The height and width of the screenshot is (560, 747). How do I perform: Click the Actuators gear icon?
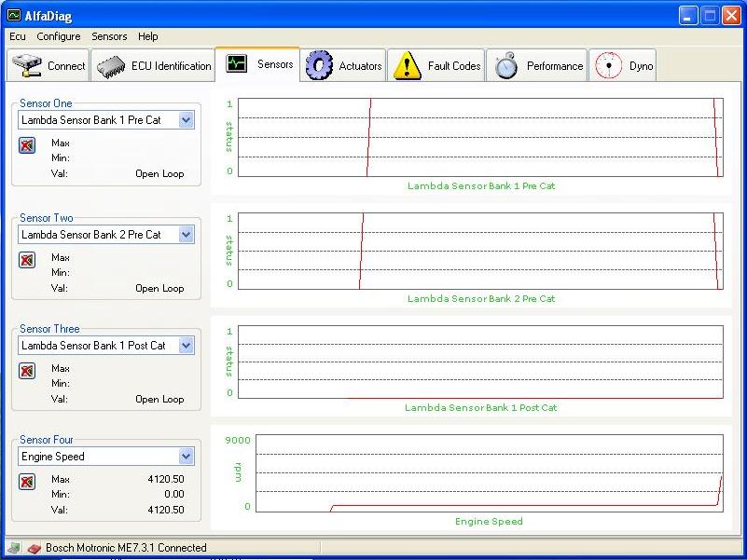tap(320, 66)
